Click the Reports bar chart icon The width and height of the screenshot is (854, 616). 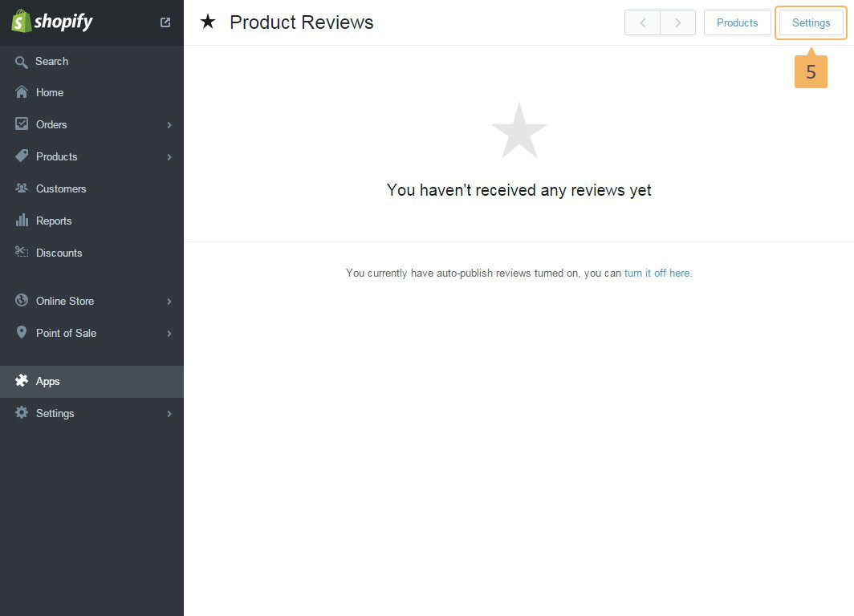(22, 221)
